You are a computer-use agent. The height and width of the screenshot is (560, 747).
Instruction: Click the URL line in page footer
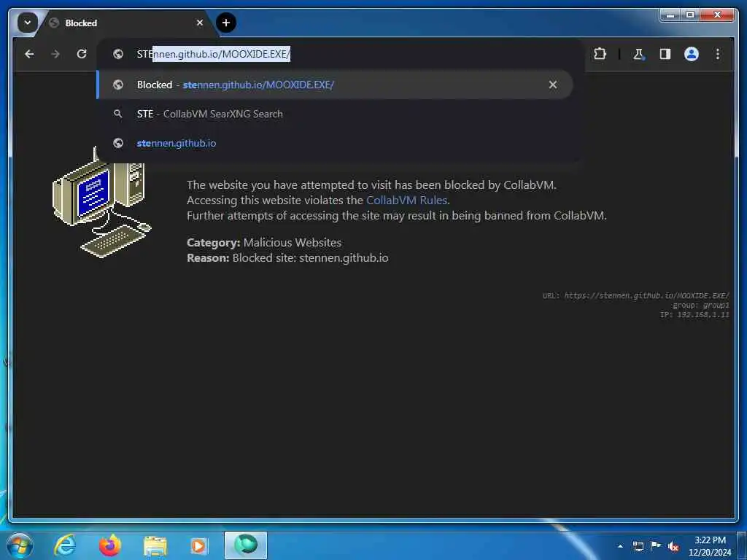[x=635, y=296]
